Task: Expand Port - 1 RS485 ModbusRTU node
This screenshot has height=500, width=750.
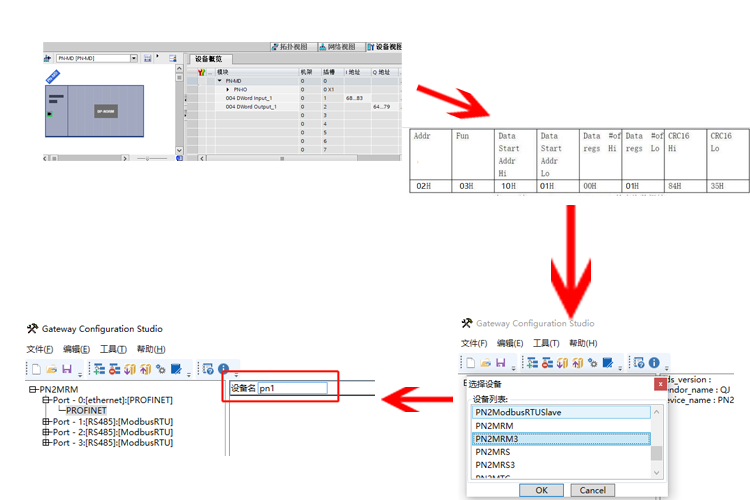Action: [x=46, y=421]
